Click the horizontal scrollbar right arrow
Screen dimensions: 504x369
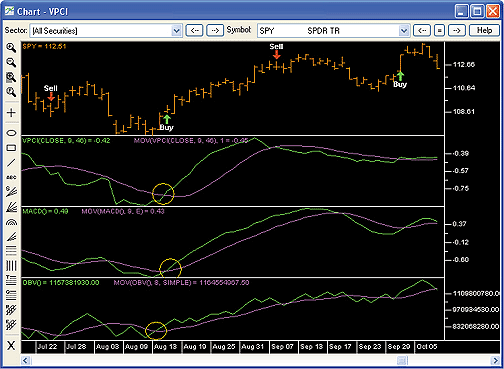pos(495,360)
